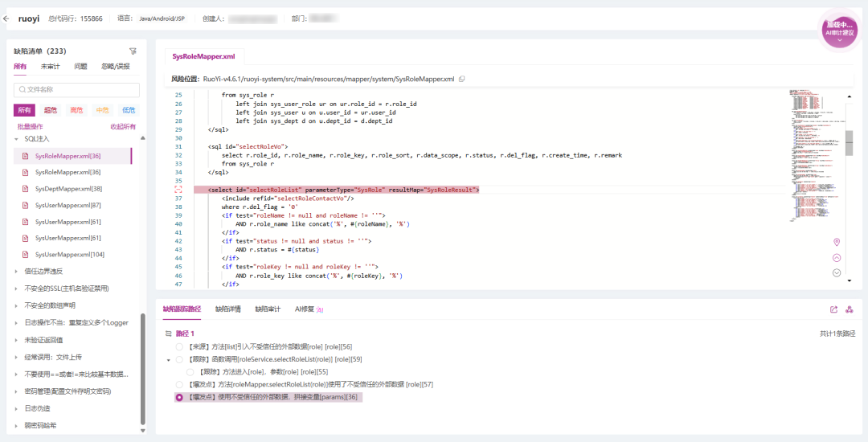The height and width of the screenshot is (442, 868).
Task: Jump to previous defect with up arrow
Action: pos(837,258)
